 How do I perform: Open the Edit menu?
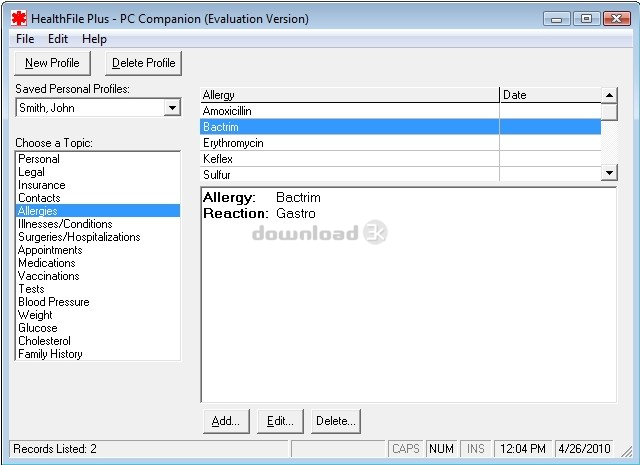(58, 39)
